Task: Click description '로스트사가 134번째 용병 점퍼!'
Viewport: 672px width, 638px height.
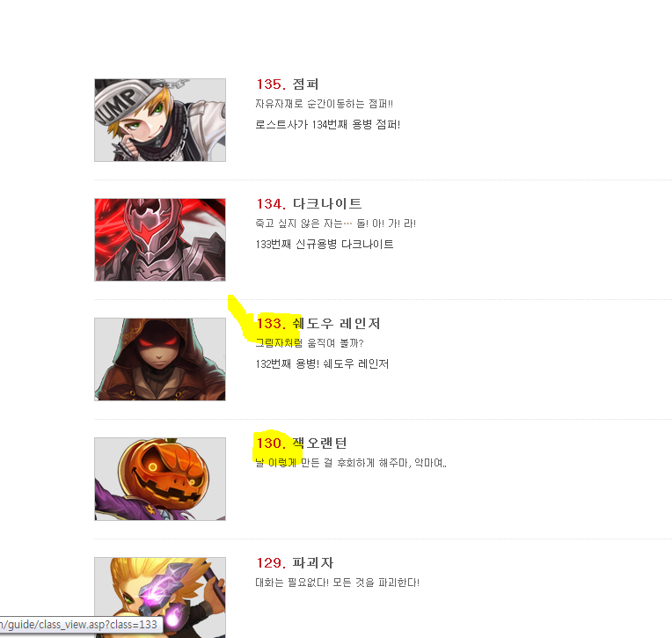Action: coord(328,124)
